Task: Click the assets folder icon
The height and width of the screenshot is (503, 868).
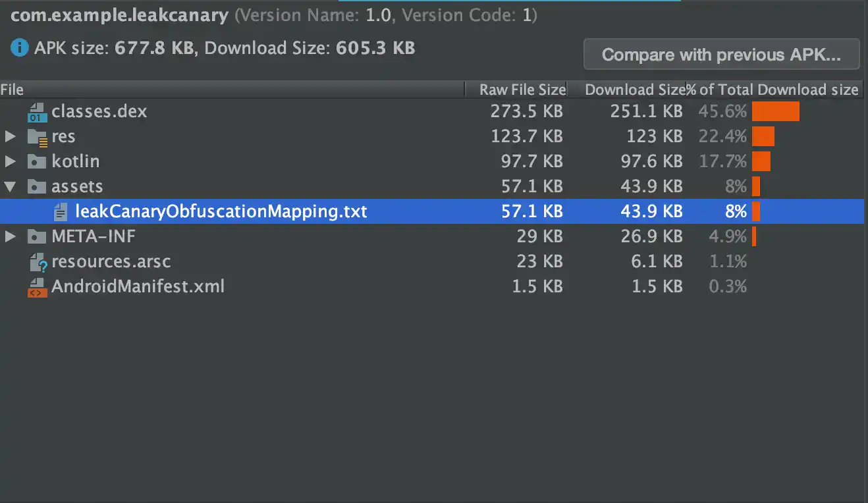Action: pos(36,187)
